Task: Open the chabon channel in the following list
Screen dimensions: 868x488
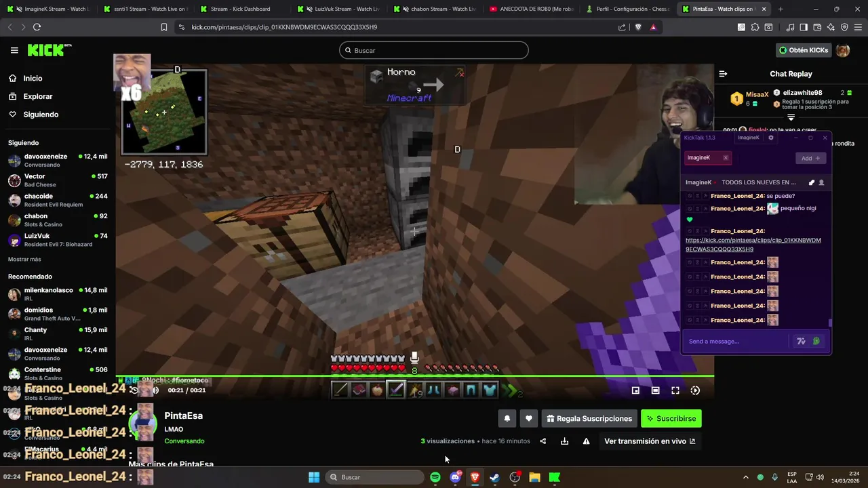Action: [58, 220]
